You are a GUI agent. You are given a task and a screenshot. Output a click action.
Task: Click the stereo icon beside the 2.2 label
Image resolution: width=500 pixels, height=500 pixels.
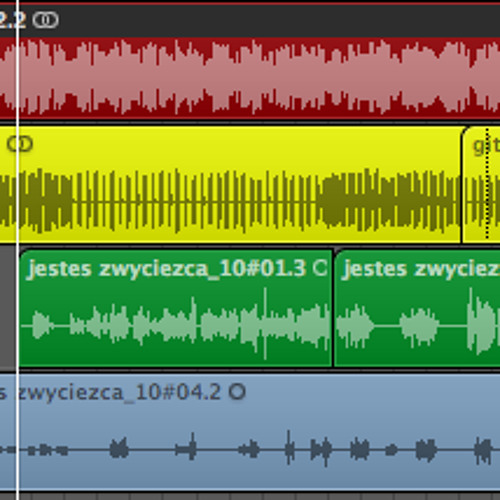coord(46,20)
